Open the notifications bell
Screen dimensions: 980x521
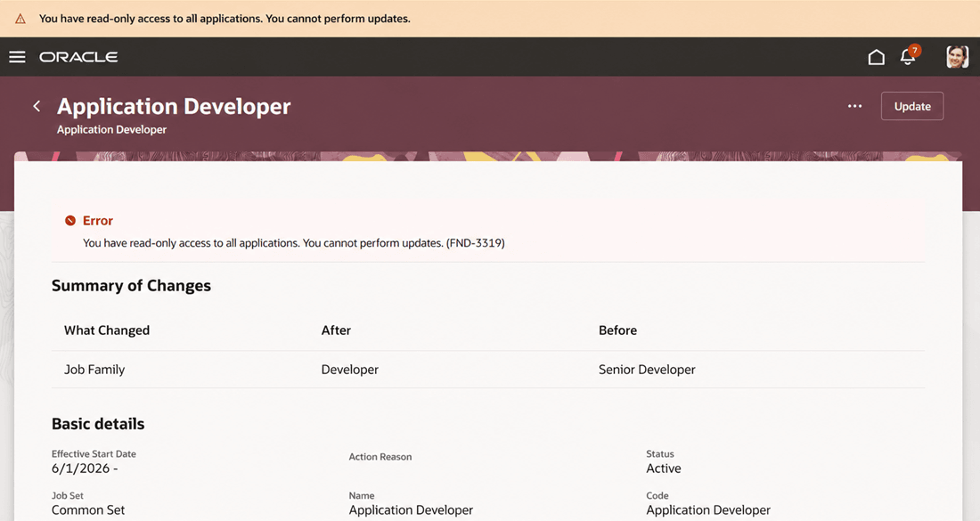(x=908, y=57)
